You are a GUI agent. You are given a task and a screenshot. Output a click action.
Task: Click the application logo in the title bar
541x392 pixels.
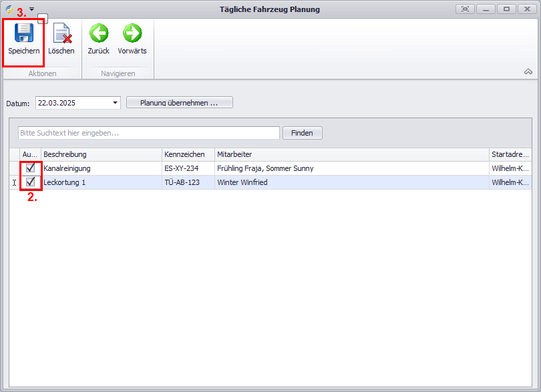pos(9,9)
